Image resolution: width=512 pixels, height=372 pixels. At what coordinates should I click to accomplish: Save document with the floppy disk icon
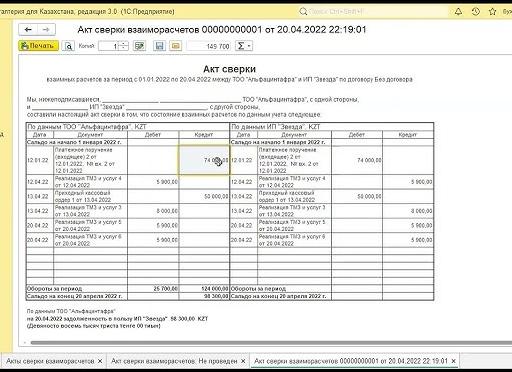click(x=159, y=46)
